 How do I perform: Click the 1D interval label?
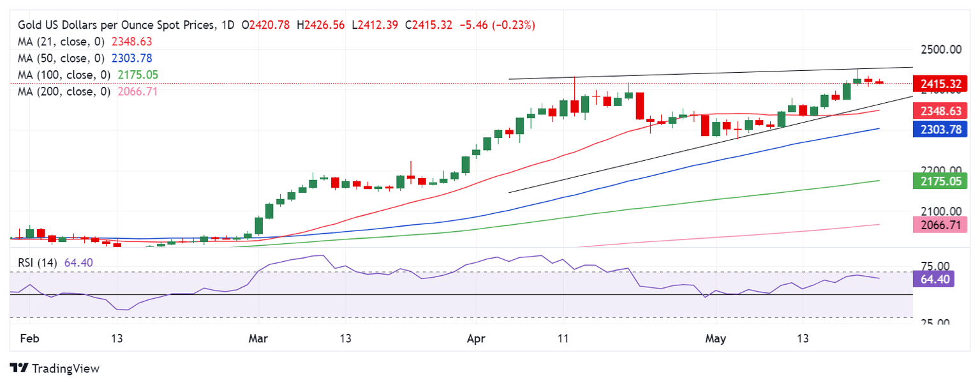pyautogui.click(x=228, y=25)
